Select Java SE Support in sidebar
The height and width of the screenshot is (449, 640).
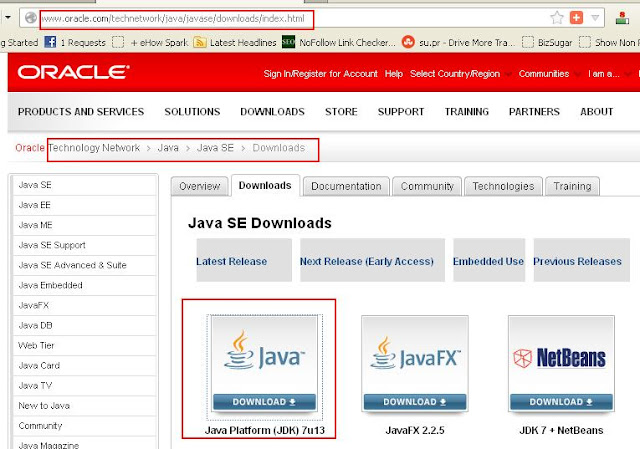click(x=85, y=245)
